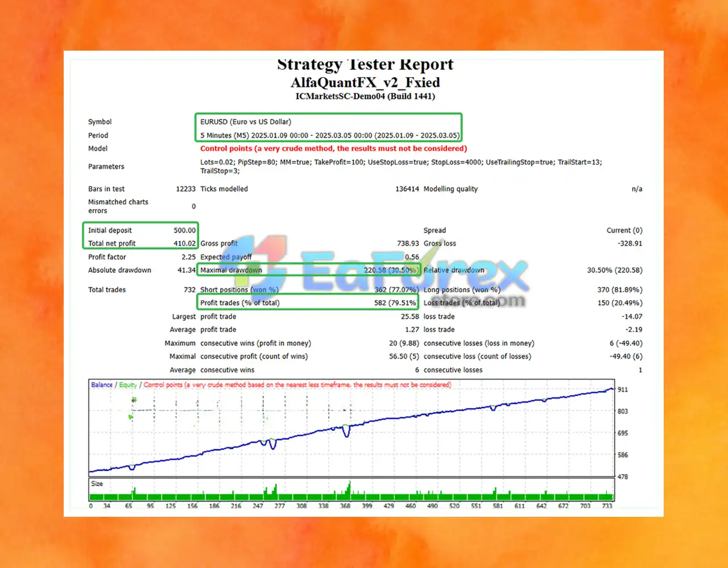Click the "Model" row label
The image size is (728, 568).
point(98,148)
